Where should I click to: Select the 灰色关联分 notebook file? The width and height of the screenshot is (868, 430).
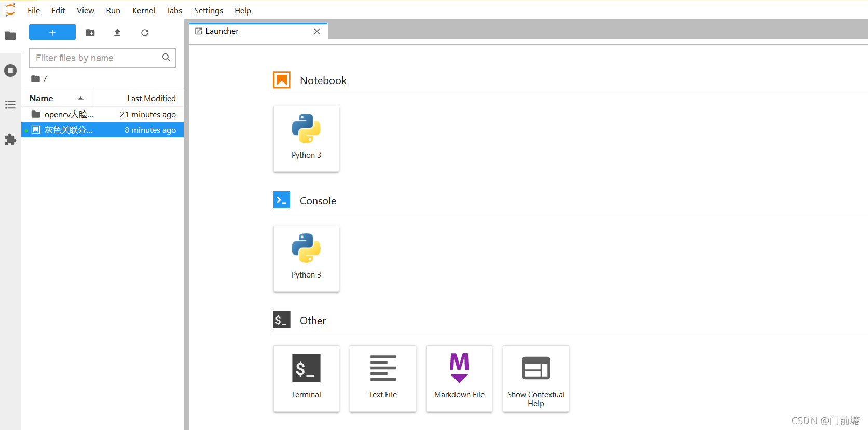103,130
